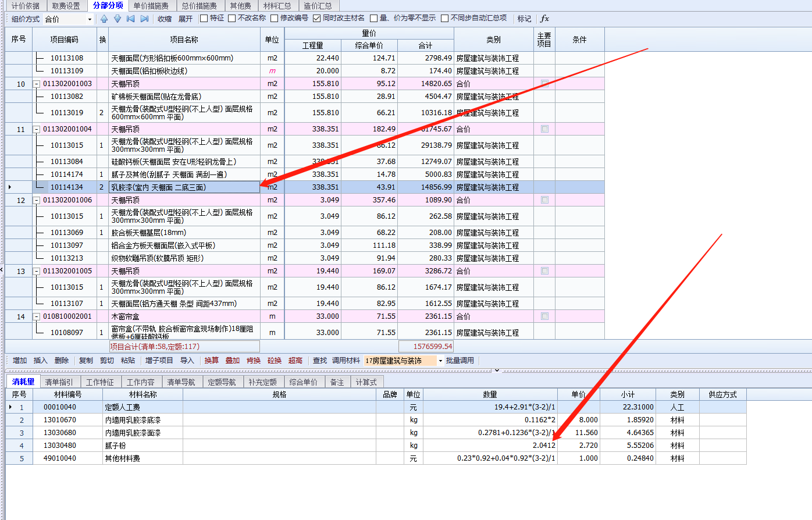Click 增加 to add a row
812x520 pixels.
tap(20, 361)
